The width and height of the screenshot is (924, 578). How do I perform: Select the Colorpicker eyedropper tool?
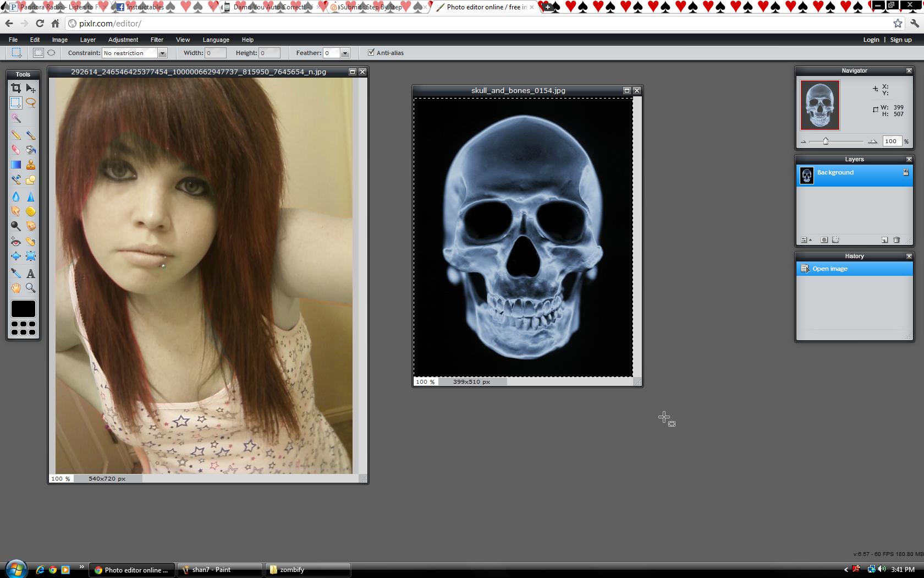pos(16,273)
